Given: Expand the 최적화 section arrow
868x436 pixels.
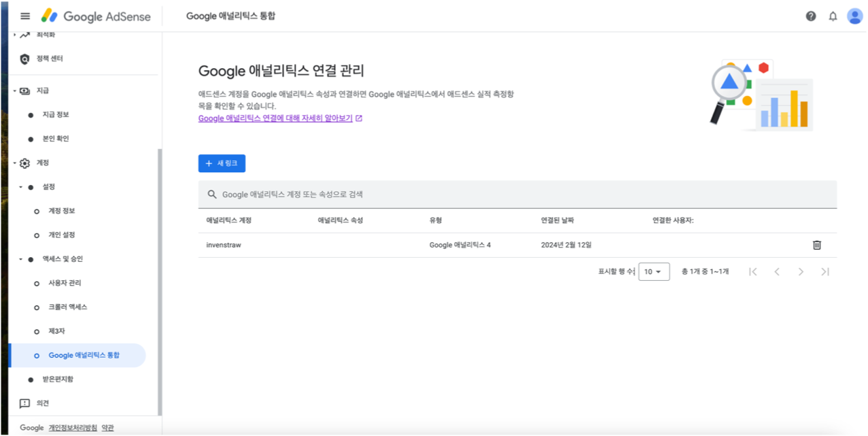Looking at the screenshot, I should 14,35.
